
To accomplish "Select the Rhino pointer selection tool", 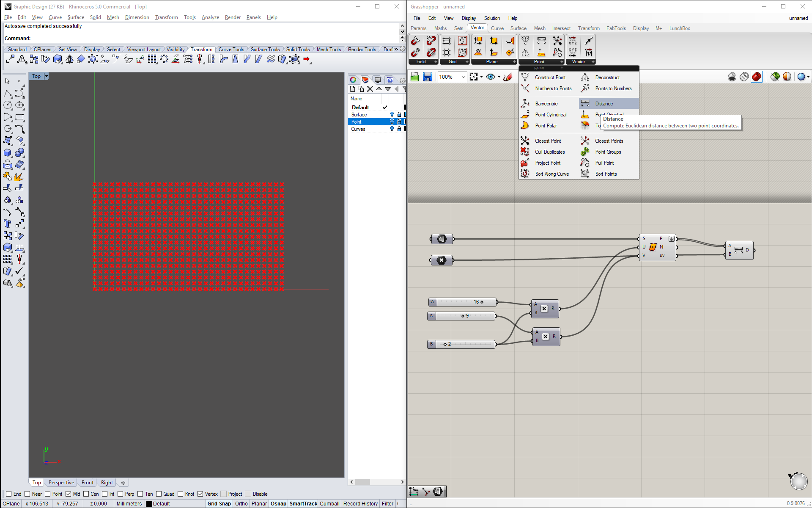I will click(x=7, y=81).
